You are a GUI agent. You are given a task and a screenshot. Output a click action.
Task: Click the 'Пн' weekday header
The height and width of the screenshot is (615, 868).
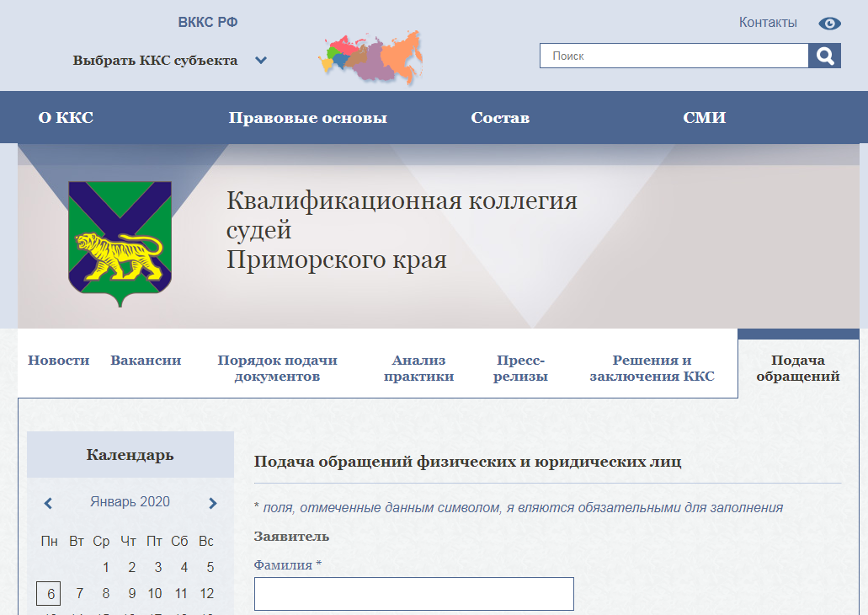click(x=50, y=542)
